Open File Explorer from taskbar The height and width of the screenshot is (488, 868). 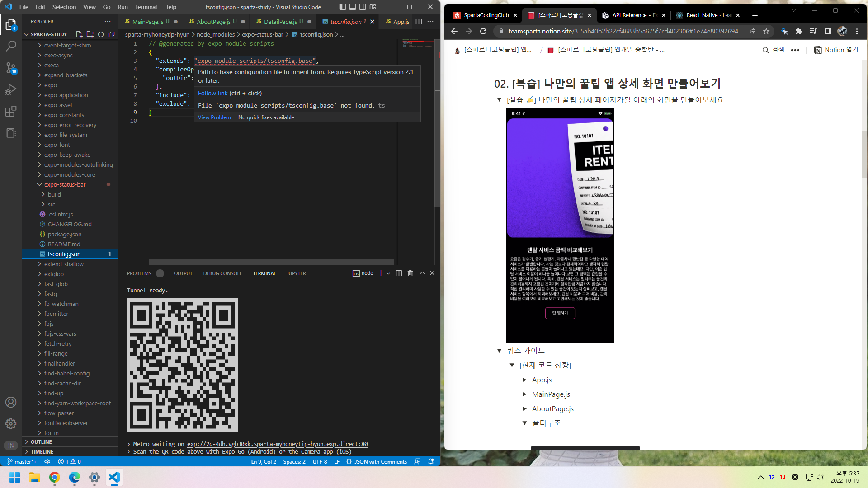34,477
